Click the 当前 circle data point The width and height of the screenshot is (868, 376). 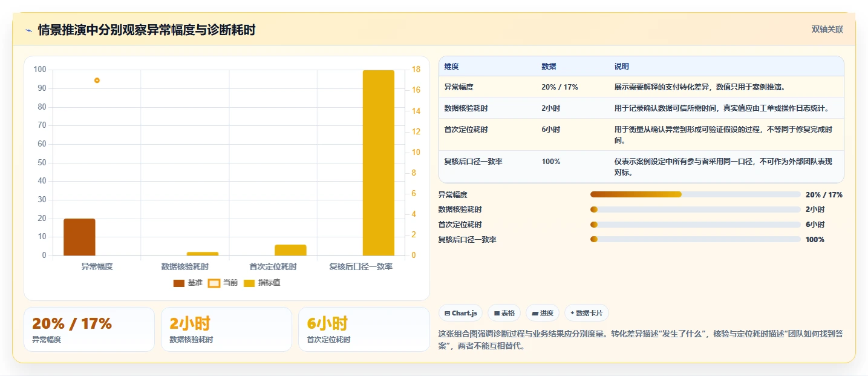[97, 80]
